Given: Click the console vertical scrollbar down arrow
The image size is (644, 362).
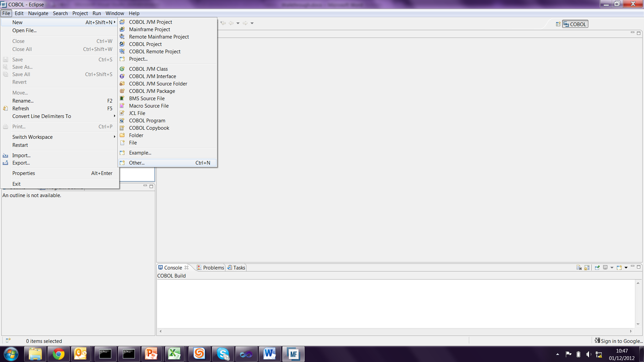Looking at the screenshot, I should pos(638,324).
